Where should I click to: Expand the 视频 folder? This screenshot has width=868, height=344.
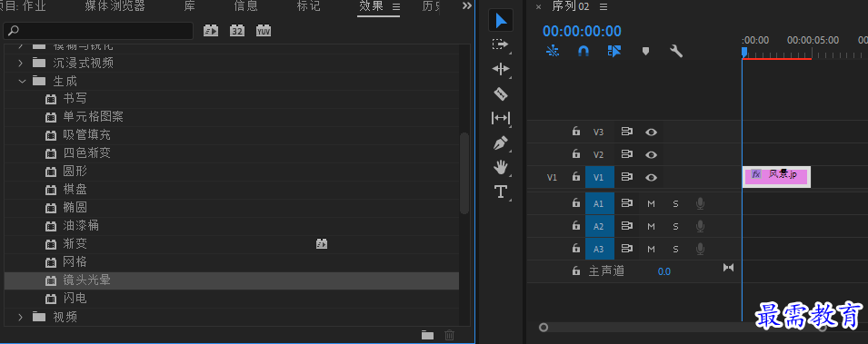coord(21,317)
